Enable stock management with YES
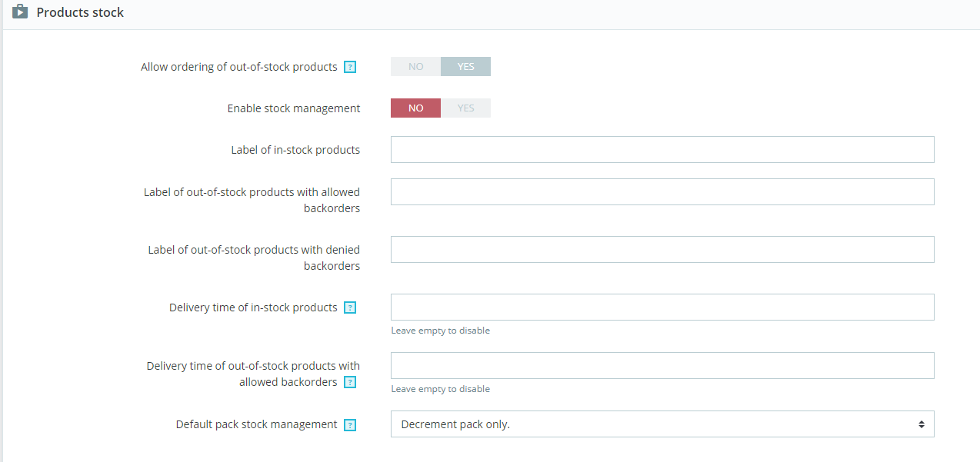The image size is (980, 462). pos(465,108)
